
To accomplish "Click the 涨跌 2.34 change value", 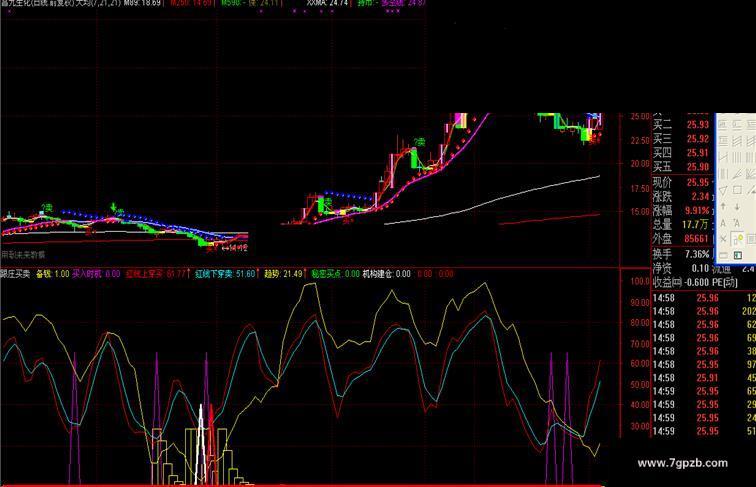I will [x=681, y=196].
